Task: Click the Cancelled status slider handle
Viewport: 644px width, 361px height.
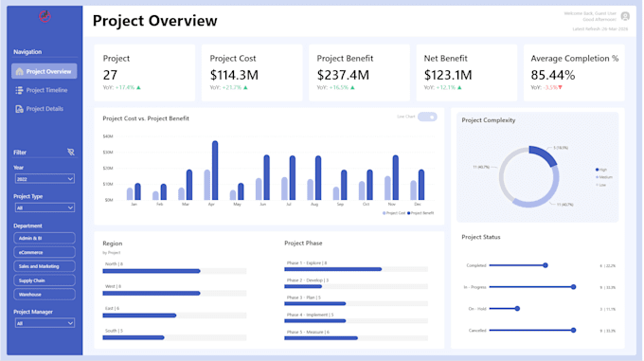Action: (573, 330)
